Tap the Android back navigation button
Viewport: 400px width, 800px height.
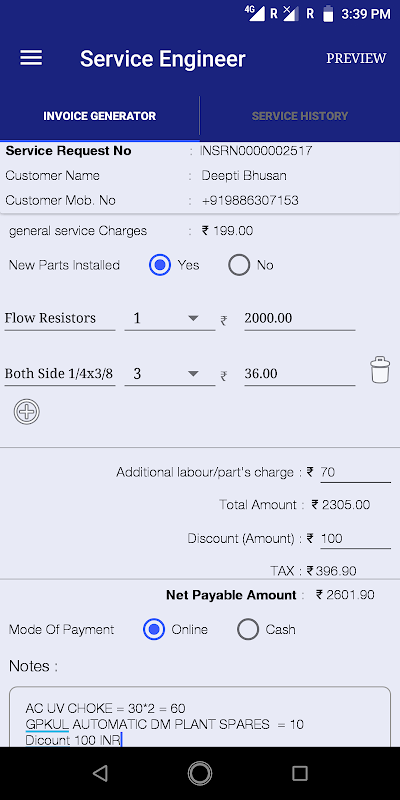coord(101,773)
